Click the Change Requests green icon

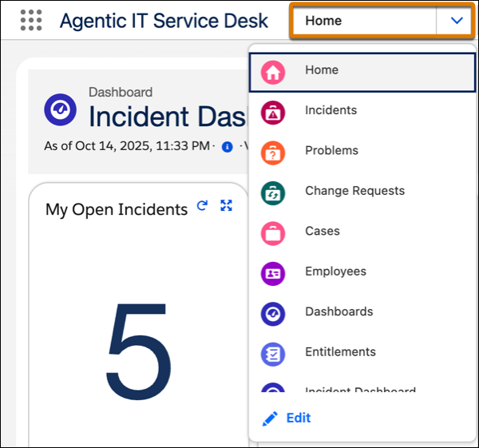point(273,193)
